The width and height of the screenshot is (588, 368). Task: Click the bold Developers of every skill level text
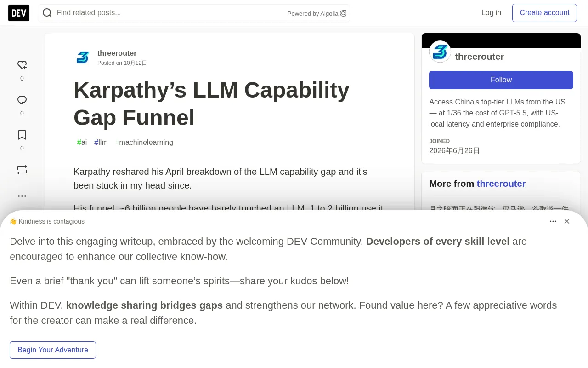[438, 241]
